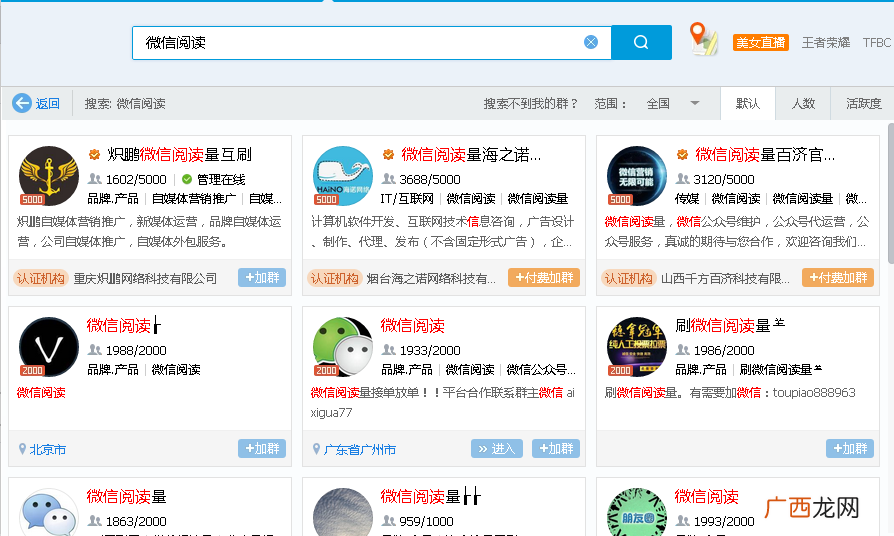The image size is (894, 536).
Task: Click 进入 on the 广东省广州市 group card
Action: [x=497, y=449]
